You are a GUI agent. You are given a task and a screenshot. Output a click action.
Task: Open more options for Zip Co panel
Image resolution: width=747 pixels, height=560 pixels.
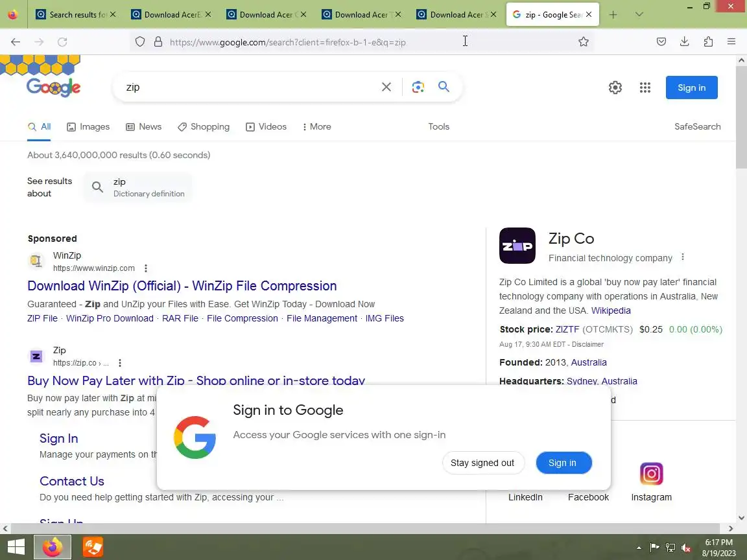point(683,257)
